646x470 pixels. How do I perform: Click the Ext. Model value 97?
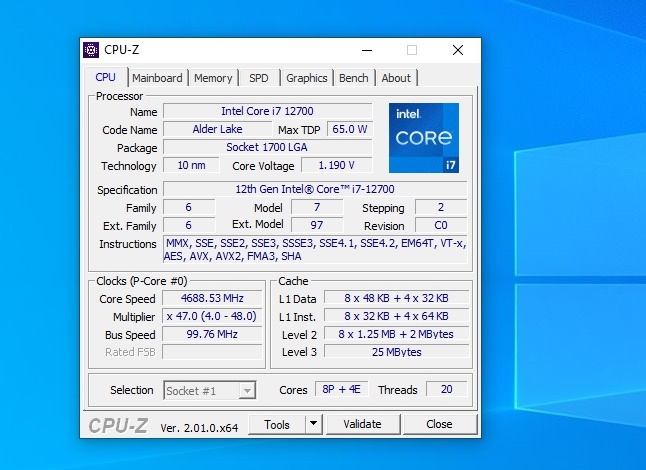tap(317, 225)
